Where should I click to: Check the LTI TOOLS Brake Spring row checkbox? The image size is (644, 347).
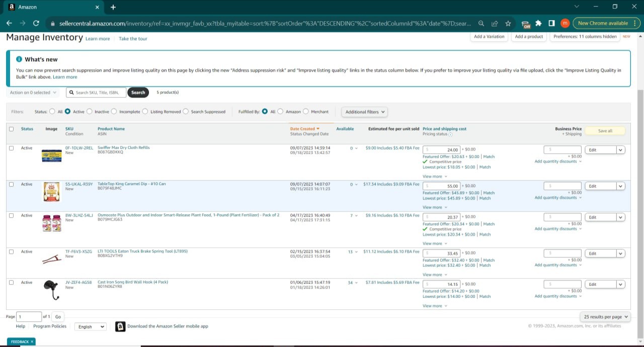point(12,251)
